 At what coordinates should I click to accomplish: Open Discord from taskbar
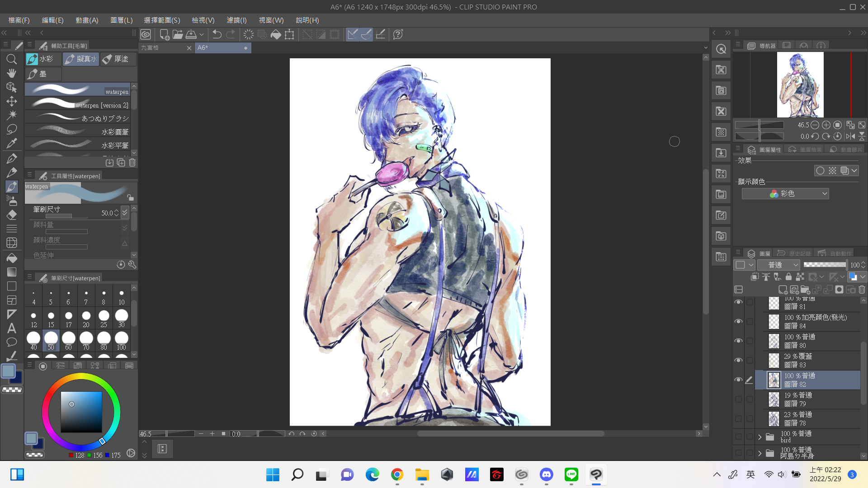(x=547, y=474)
